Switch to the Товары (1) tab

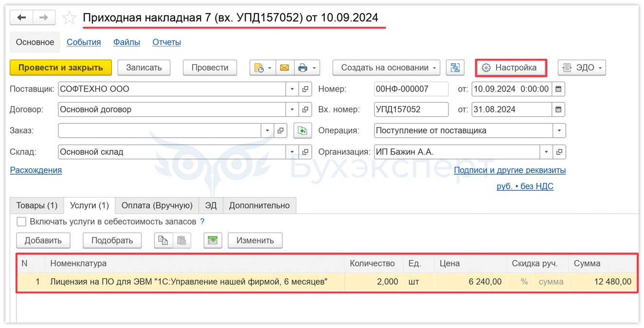pyautogui.click(x=37, y=205)
